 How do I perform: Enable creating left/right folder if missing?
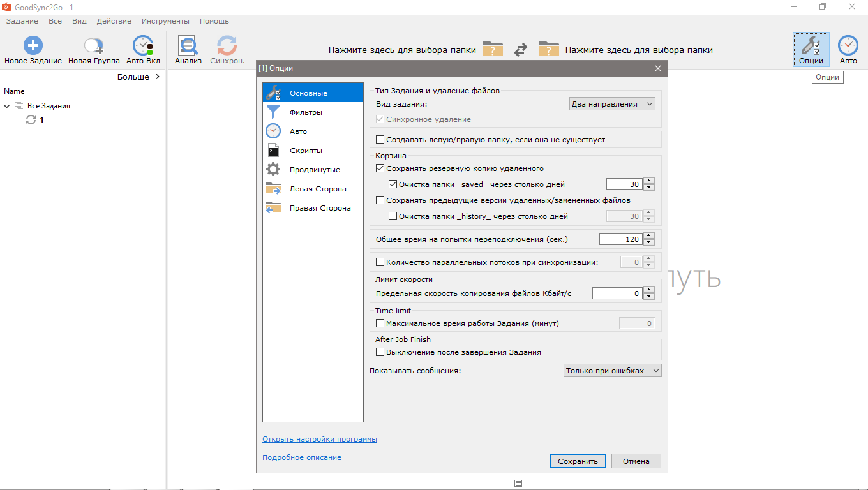tap(380, 140)
